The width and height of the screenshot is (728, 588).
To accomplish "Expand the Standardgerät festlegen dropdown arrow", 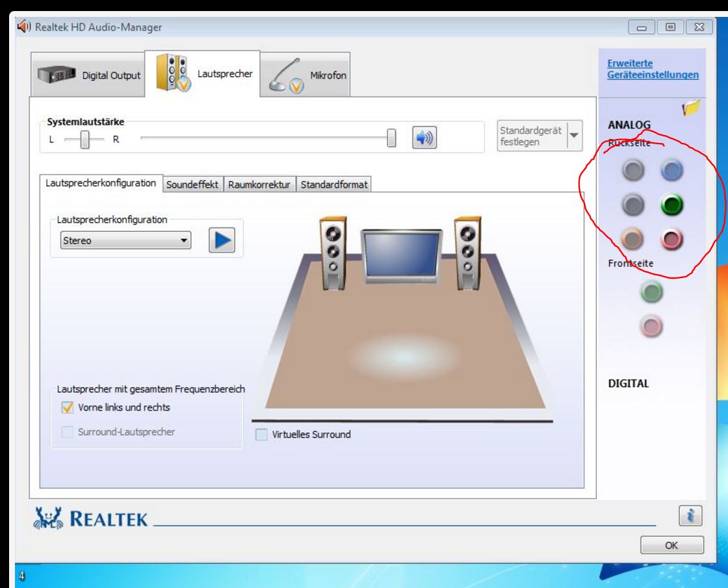I will click(x=575, y=136).
